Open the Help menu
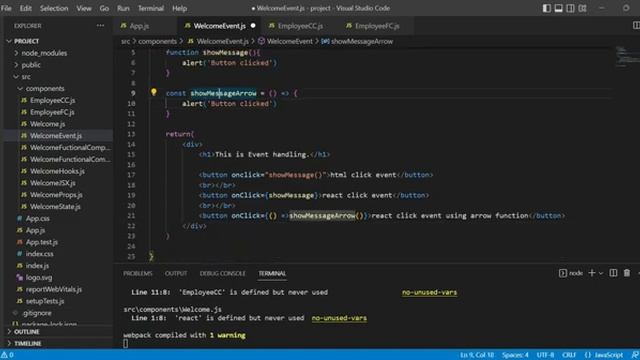The width and height of the screenshot is (640, 360). pyautogui.click(x=179, y=8)
